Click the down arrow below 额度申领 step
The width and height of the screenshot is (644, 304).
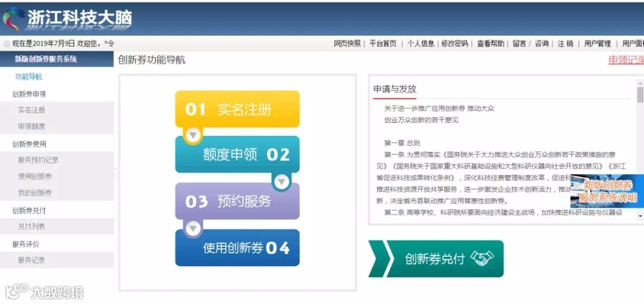[281, 182]
